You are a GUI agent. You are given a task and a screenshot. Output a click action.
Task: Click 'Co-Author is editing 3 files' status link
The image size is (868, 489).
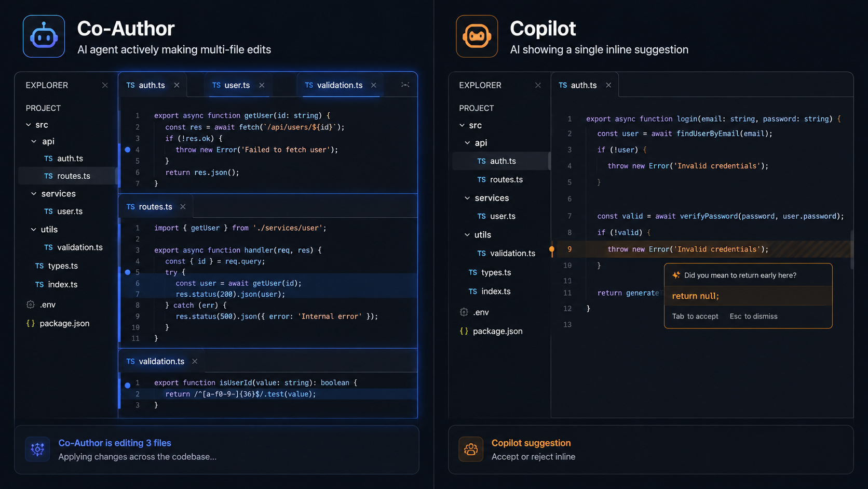tap(115, 443)
